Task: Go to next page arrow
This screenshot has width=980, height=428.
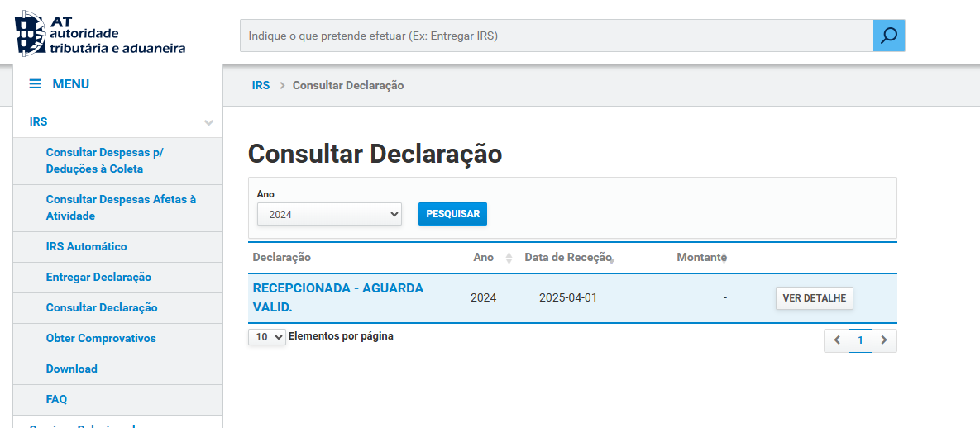Action: pos(884,340)
